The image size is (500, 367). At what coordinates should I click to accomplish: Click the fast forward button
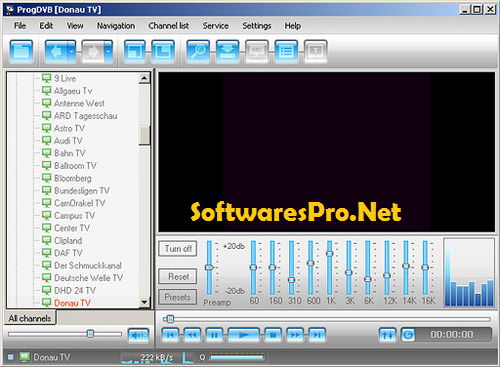[295, 335]
